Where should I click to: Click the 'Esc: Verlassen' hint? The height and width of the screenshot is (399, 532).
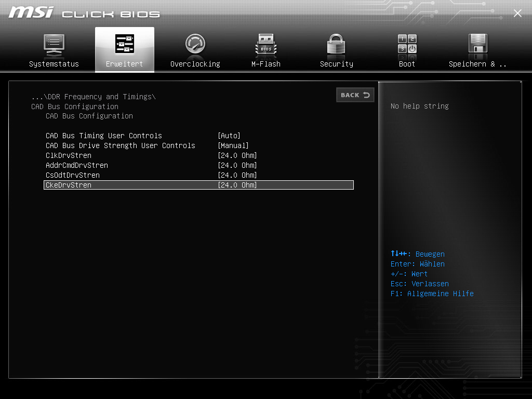click(419, 284)
